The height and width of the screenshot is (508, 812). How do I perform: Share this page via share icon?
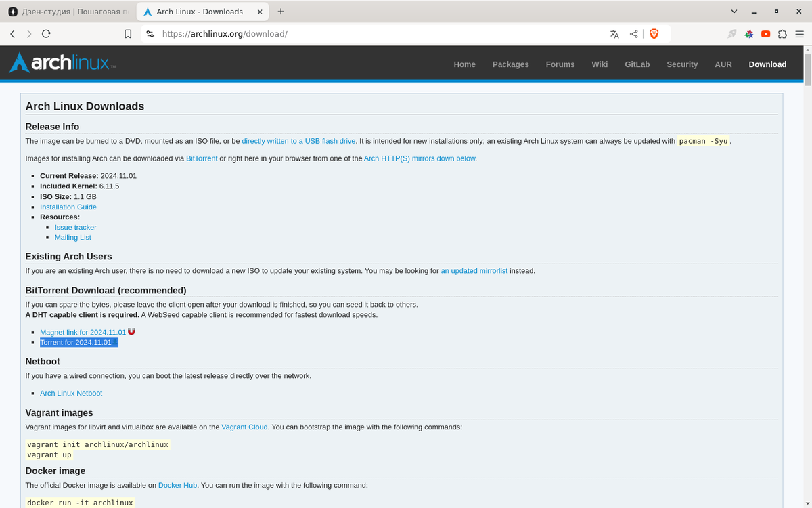point(634,34)
